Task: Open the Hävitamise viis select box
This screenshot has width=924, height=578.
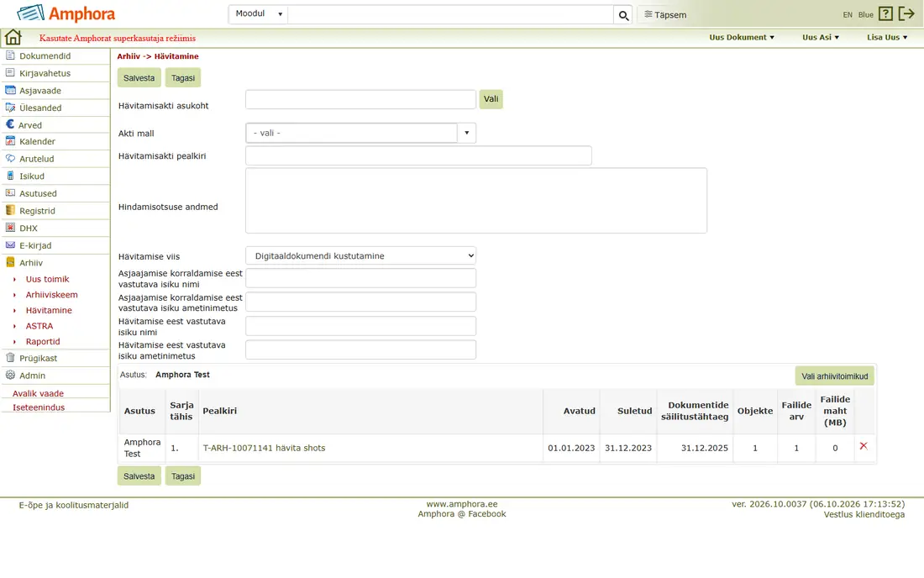Action: click(x=360, y=255)
